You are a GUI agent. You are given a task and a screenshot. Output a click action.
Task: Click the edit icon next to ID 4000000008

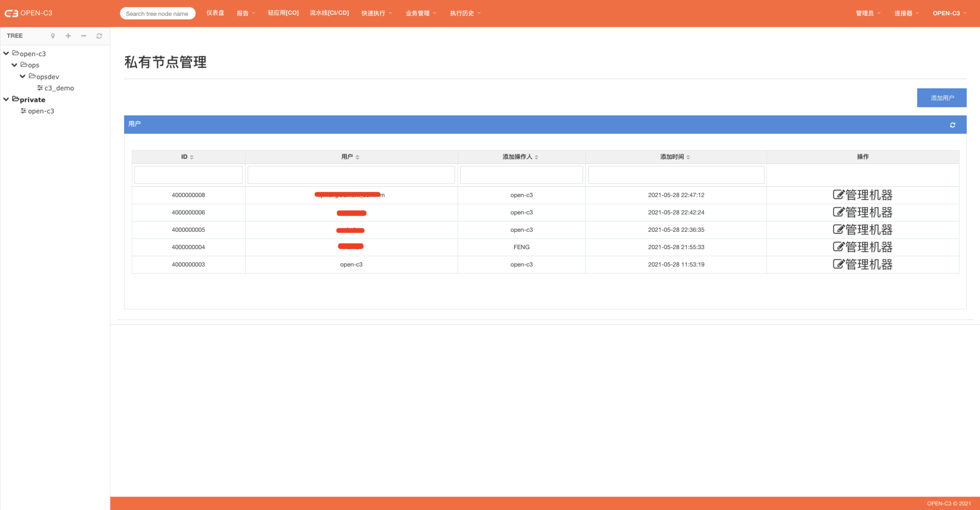pos(837,195)
